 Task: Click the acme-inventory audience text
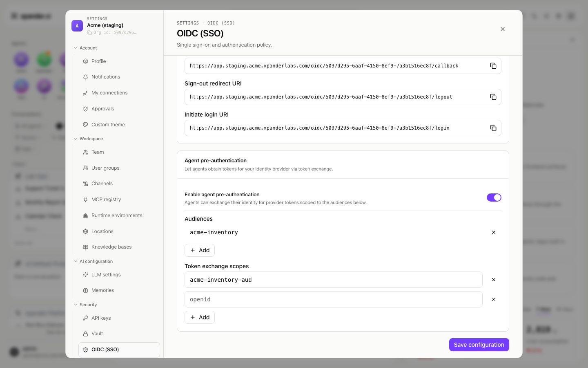(214, 232)
